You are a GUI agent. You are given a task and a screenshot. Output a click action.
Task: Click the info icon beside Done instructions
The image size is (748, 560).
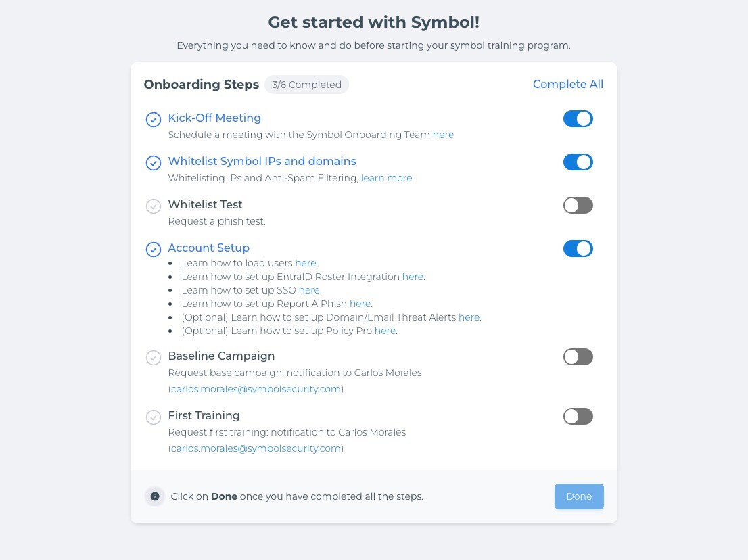point(155,496)
